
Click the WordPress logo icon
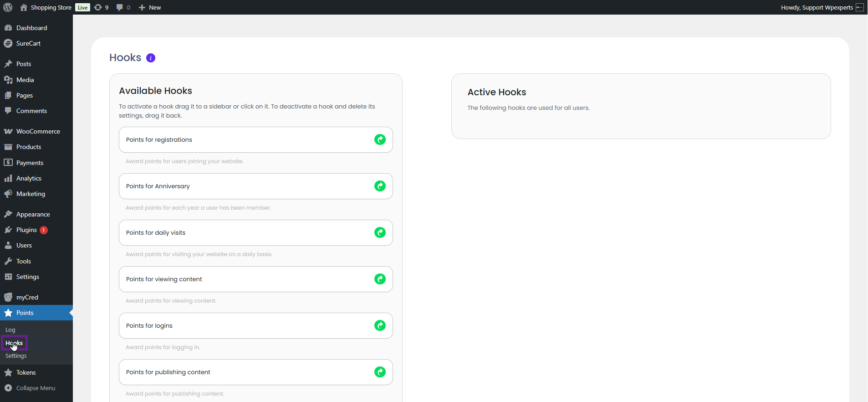click(8, 7)
